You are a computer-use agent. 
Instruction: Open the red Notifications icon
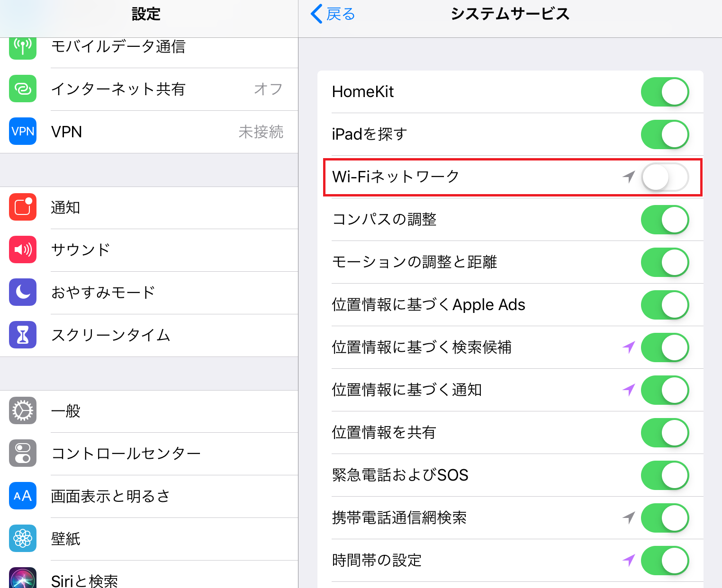(x=23, y=207)
